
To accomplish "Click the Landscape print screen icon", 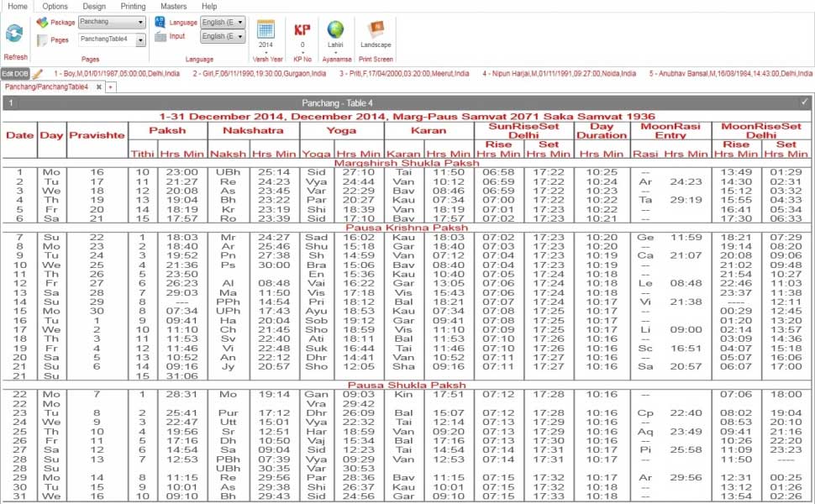I will pyautogui.click(x=376, y=29).
